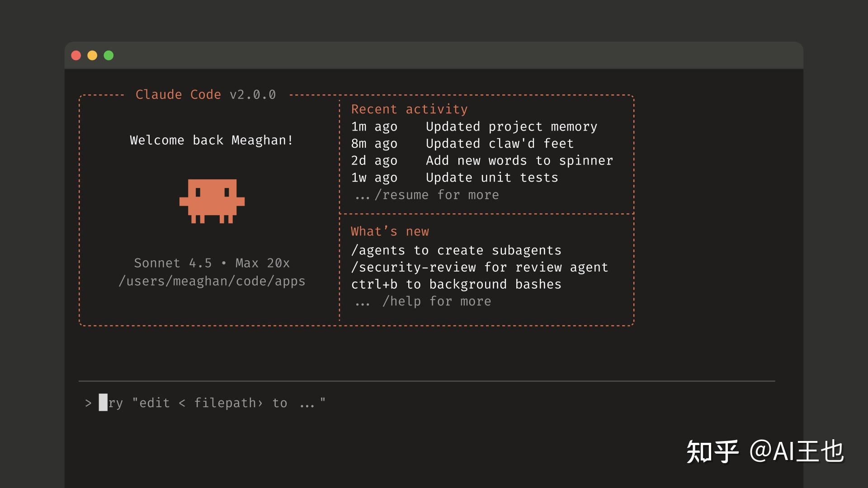Click the ">" prompt symbol
868x488 pixels.
coord(88,403)
